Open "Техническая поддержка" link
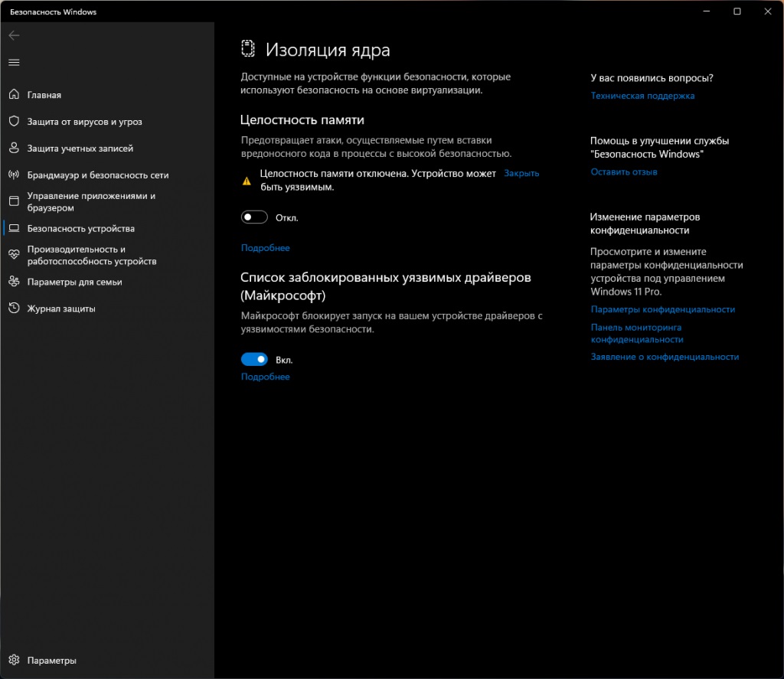784x679 pixels. tap(642, 96)
